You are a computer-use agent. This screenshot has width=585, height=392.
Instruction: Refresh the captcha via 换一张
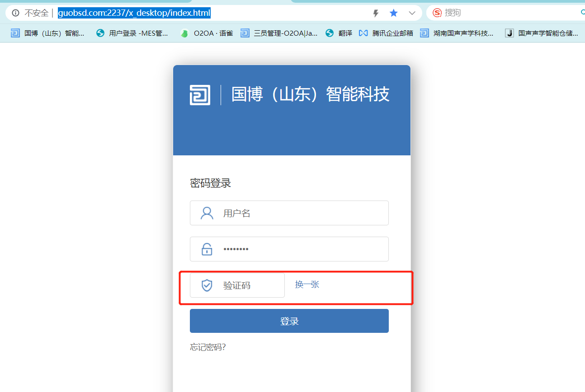pyautogui.click(x=307, y=285)
